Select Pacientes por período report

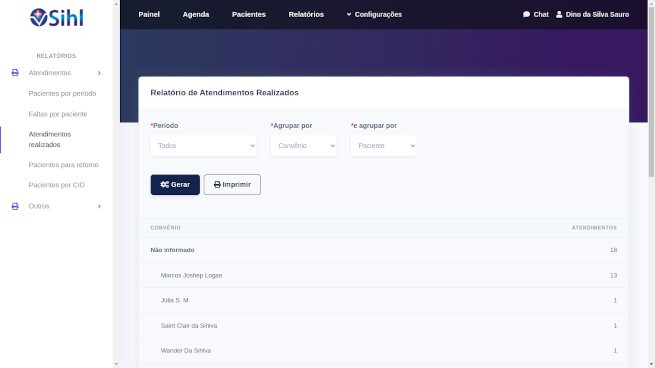[x=62, y=93]
